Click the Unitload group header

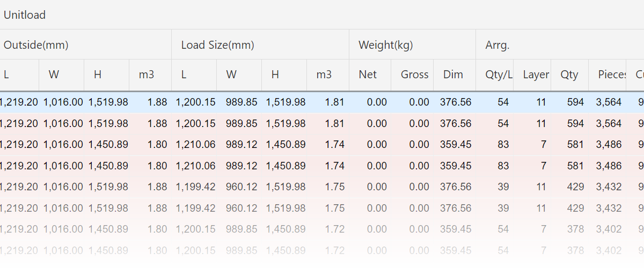pos(25,15)
